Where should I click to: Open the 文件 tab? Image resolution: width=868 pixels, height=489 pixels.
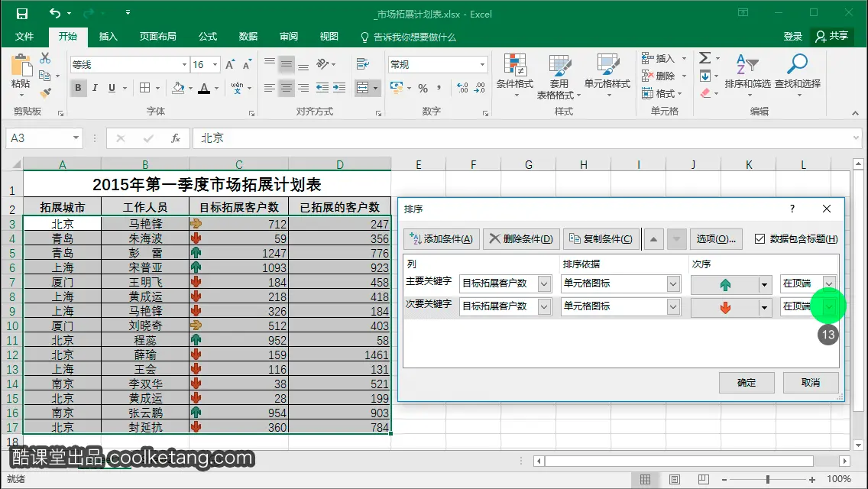pyautogui.click(x=24, y=37)
